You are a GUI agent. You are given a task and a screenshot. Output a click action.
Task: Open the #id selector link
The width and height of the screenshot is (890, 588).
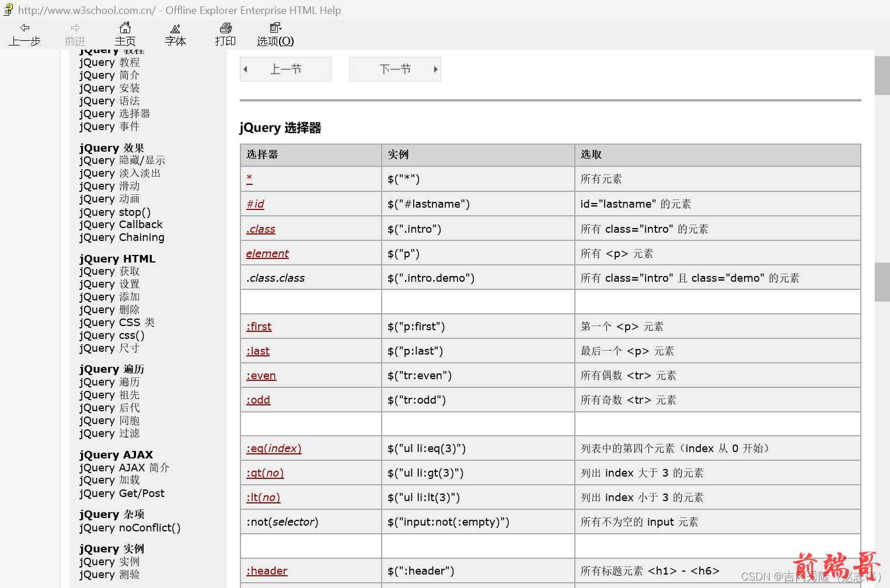255,204
